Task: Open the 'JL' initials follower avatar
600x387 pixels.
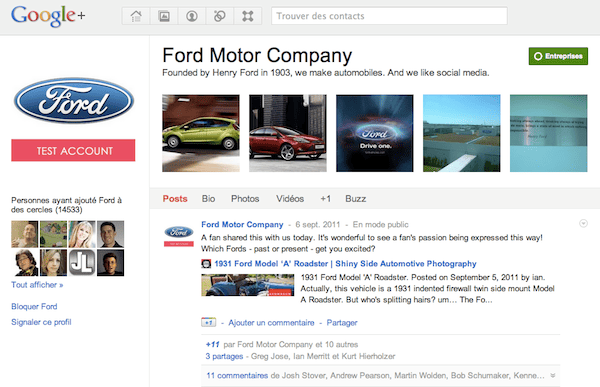Action: 82,263
